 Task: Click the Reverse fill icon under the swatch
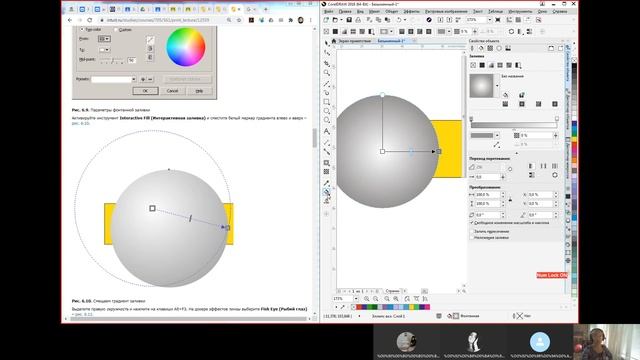pos(496,144)
